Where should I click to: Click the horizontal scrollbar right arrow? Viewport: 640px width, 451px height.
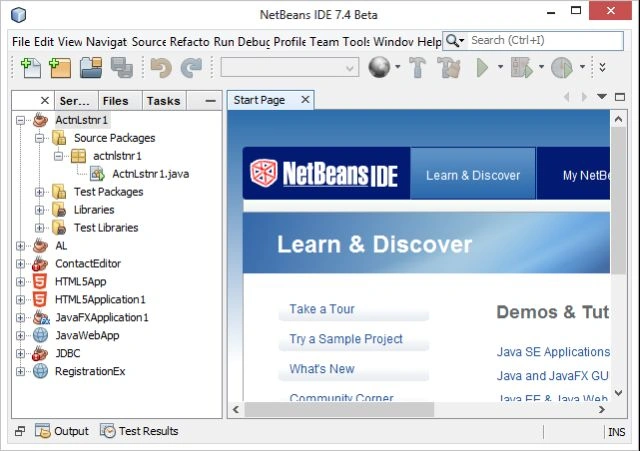click(x=602, y=409)
